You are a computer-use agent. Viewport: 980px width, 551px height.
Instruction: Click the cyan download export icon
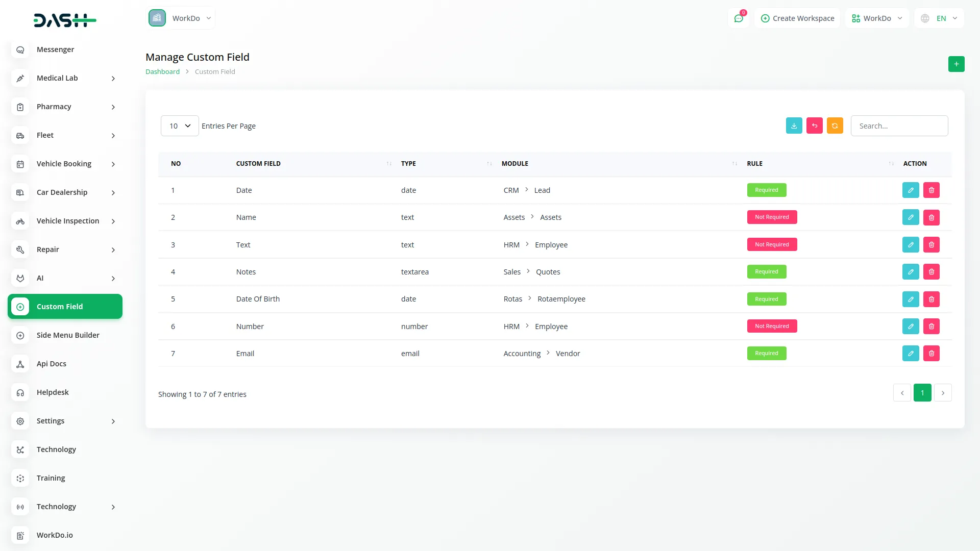click(794, 126)
